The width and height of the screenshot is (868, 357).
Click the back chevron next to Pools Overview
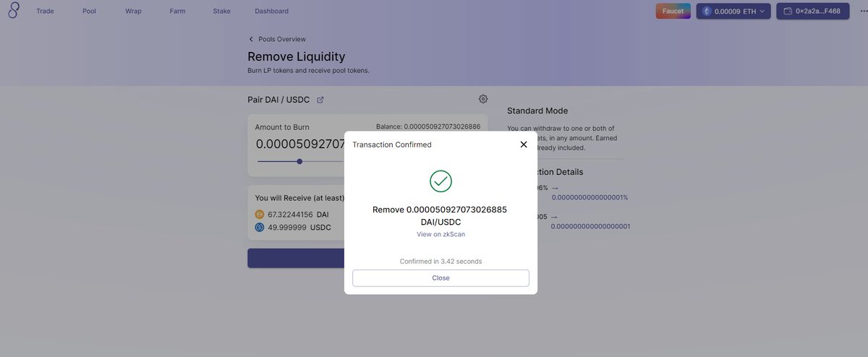coord(251,39)
